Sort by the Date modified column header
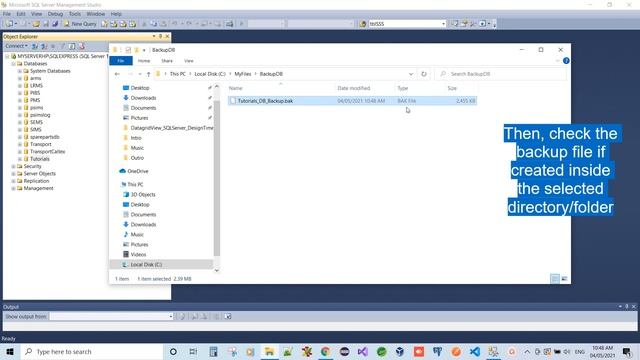 click(x=353, y=88)
